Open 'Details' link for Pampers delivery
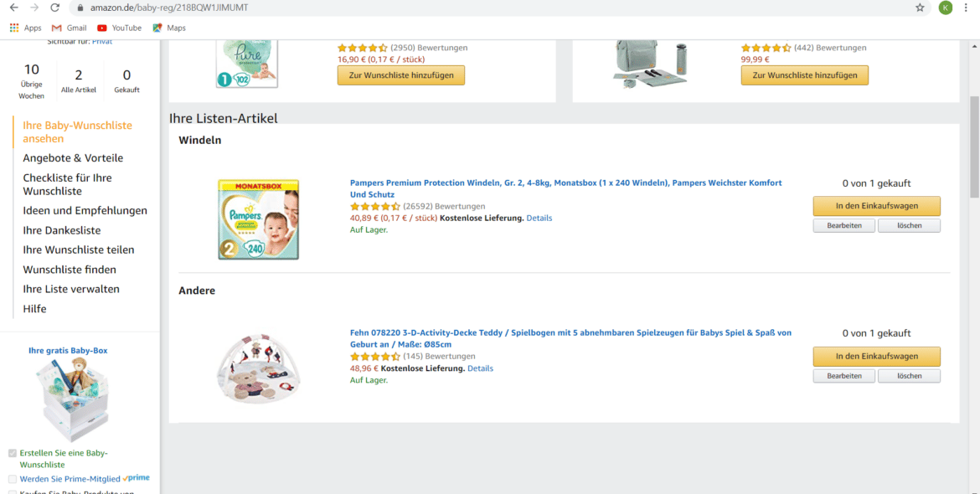980x494 pixels. coord(539,218)
